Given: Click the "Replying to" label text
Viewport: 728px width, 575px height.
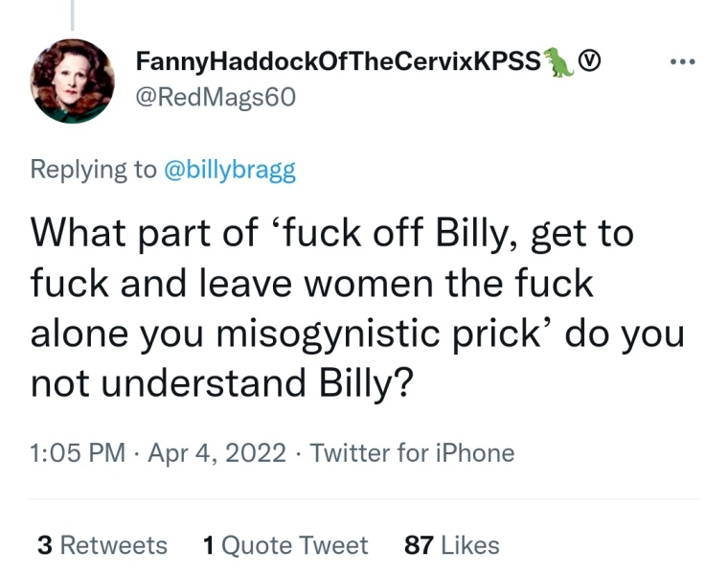Looking at the screenshot, I should pos(93,170).
